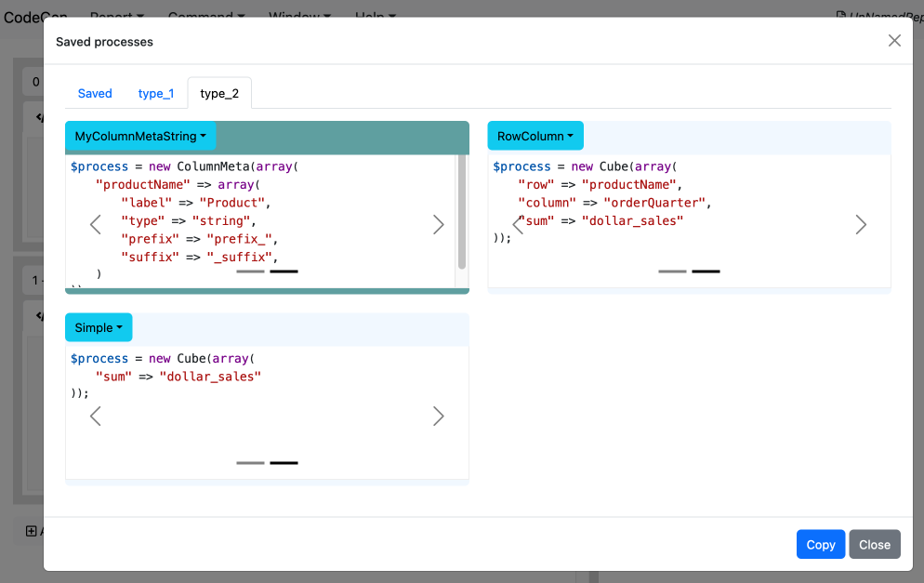Go to next slide in MyColumnMetaString card
Viewport: 924px width, 583px height.
[x=439, y=225]
